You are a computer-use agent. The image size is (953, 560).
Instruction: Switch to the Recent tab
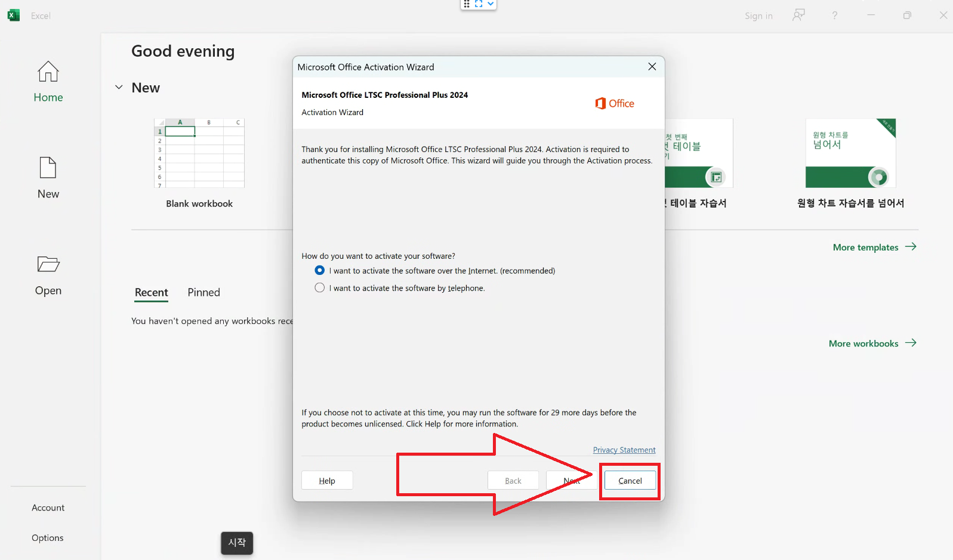tap(152, 292)
